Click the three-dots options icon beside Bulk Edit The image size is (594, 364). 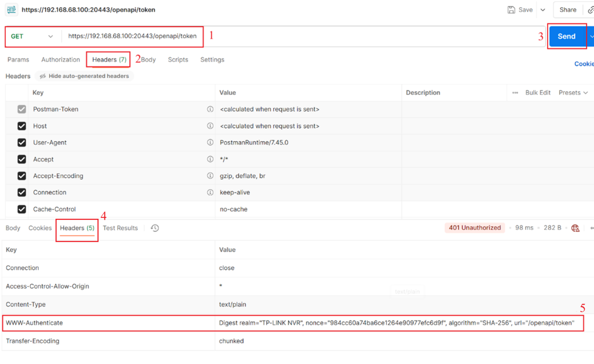click(x=515, y=92)
